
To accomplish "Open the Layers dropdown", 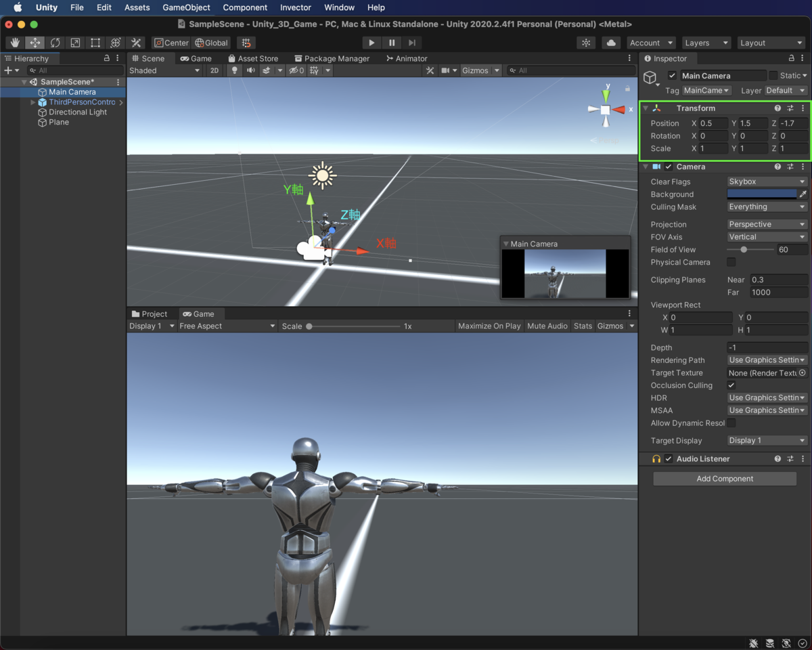I will click(706, 43).
